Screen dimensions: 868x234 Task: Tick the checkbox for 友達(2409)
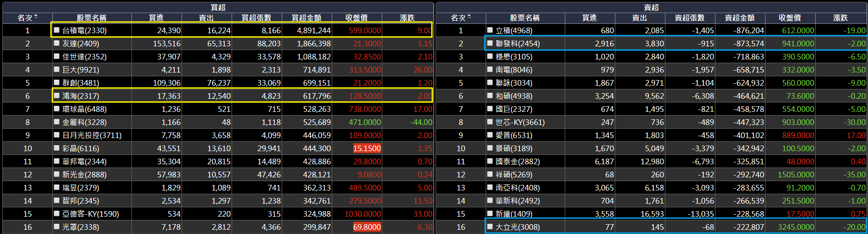[57, 43]
